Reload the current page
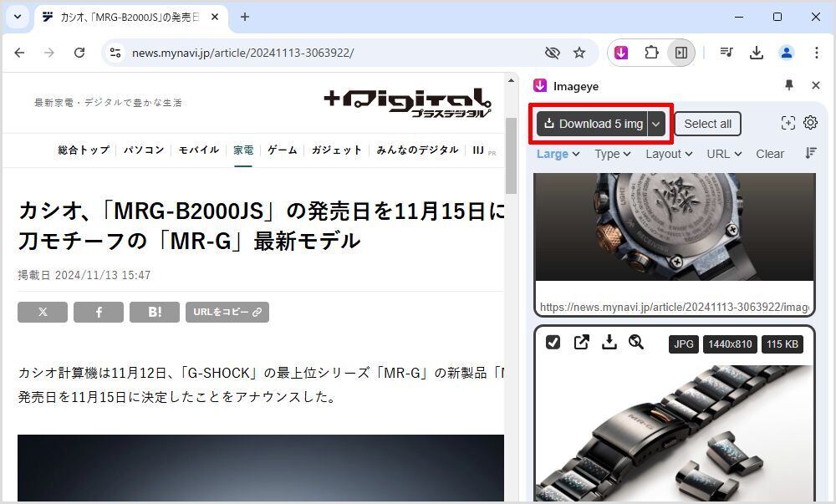The width and height of the screenshot is (836, 504). [x=79, y=53]
